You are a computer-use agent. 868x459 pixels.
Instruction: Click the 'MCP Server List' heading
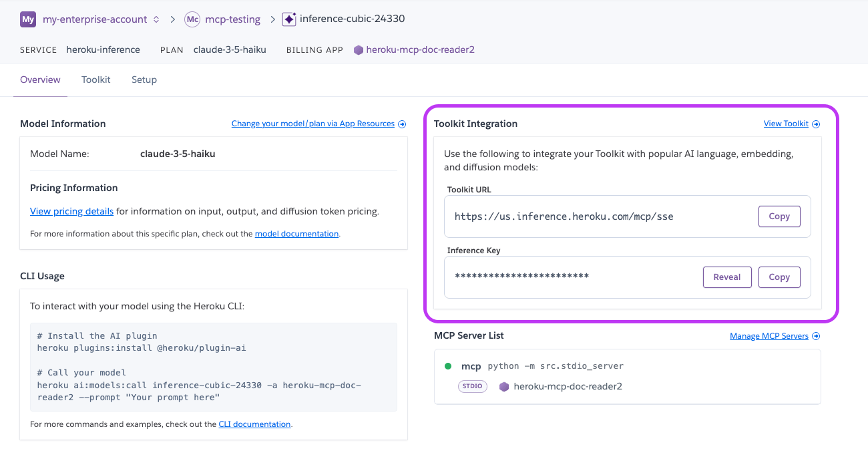469,335
